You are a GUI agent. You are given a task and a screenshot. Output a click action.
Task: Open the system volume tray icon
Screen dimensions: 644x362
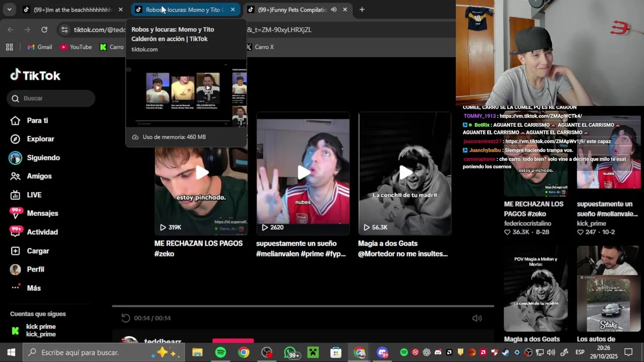click(x=551, y=352)
